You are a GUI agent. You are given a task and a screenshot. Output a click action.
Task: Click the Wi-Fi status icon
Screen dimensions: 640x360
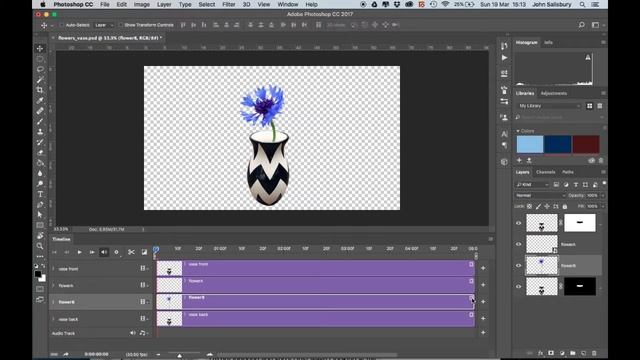445,4
